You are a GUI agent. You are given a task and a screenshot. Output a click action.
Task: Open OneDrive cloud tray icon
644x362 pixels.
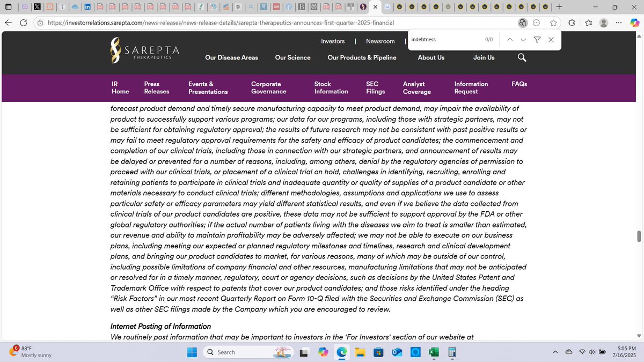point(569,352)
